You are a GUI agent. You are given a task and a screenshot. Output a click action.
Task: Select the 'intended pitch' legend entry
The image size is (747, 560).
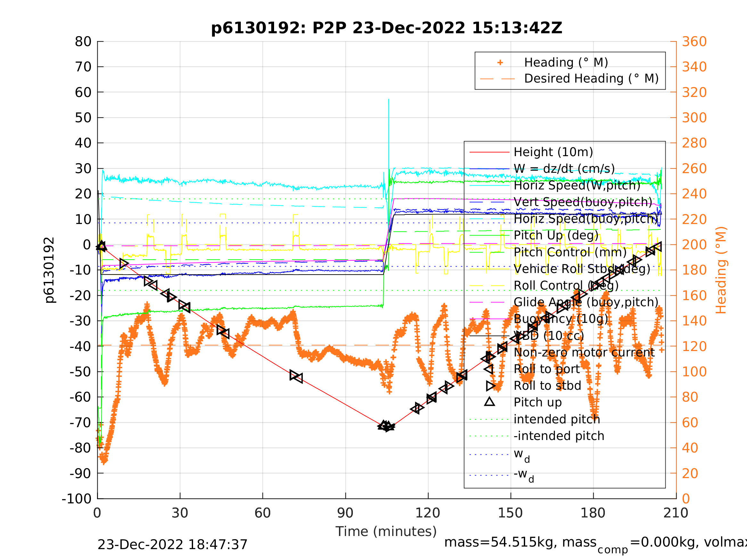556,419
